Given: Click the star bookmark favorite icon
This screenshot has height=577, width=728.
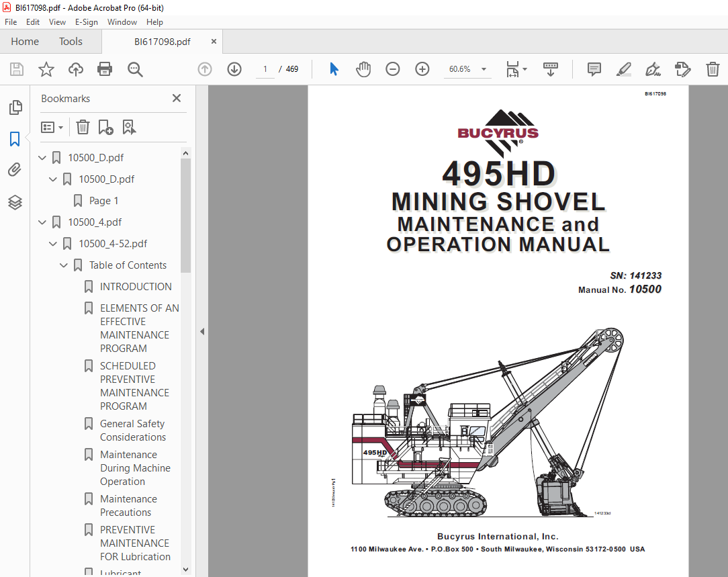Looking at the screenshot, I should point(46,70).
